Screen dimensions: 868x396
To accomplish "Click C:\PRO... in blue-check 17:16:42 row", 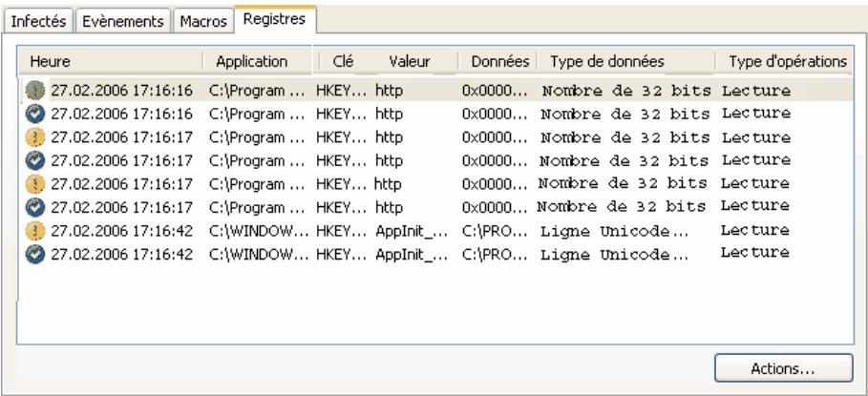I will (495, 255).
